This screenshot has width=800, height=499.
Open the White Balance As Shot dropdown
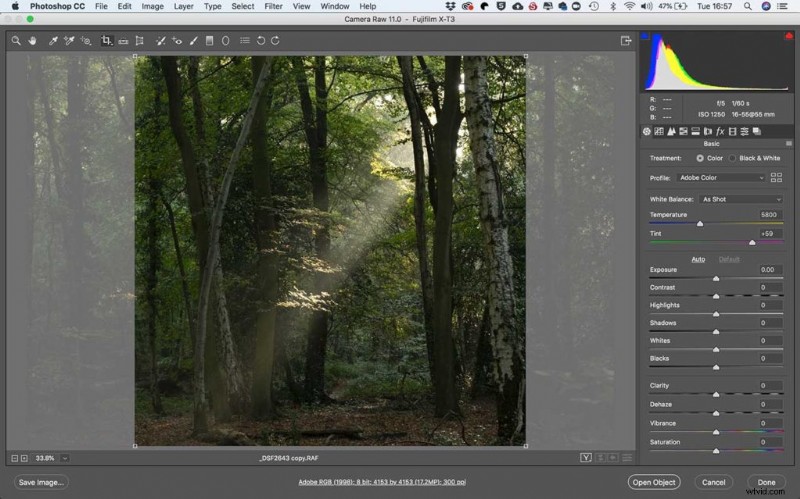point(741,199)
